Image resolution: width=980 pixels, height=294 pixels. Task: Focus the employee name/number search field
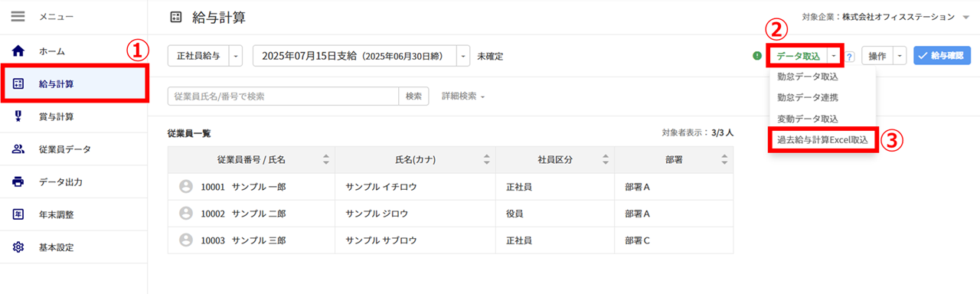283,96
